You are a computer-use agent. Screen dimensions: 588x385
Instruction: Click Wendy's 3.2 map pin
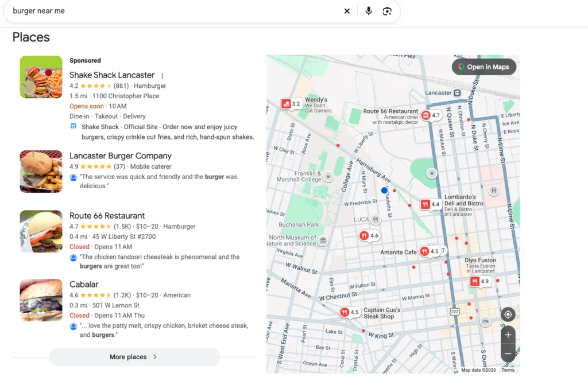[291, 104]
